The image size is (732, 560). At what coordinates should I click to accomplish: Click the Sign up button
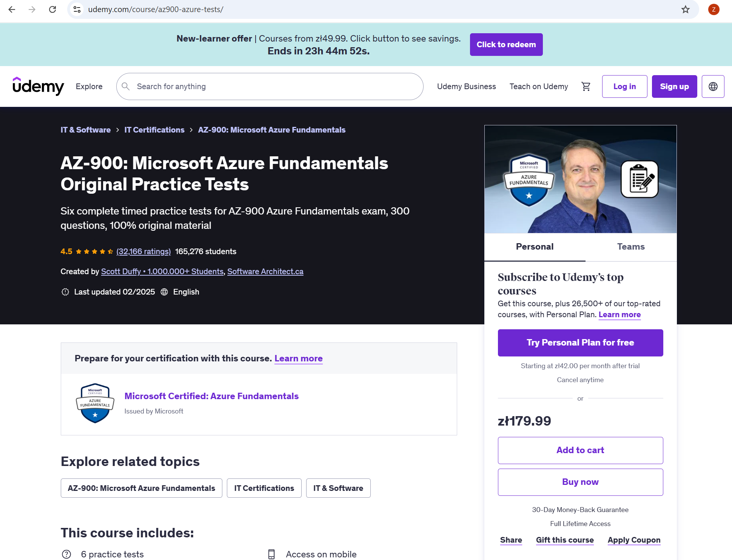point(674,86)
